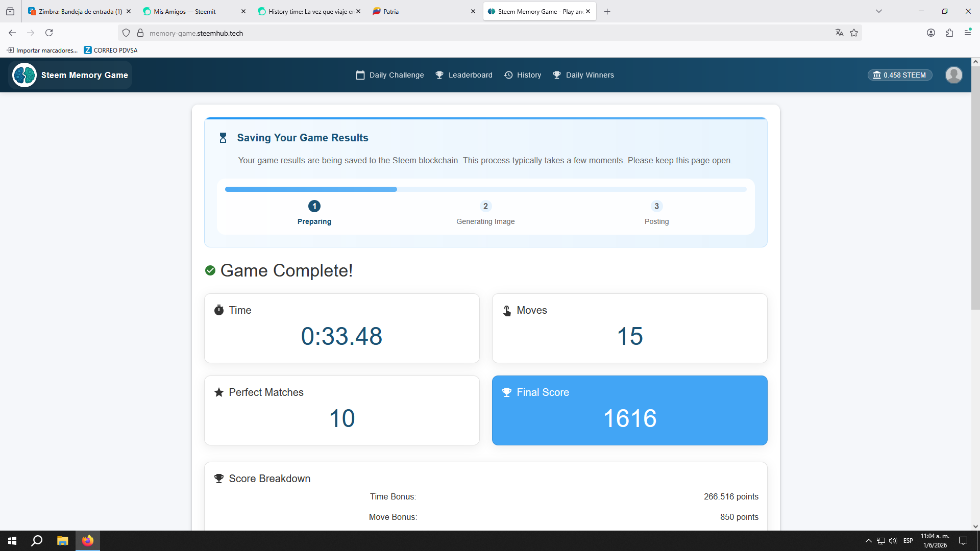Open Windows taskbar search
Image resolution: width=980 pixels, height=551 pixels.
point(37,541)
